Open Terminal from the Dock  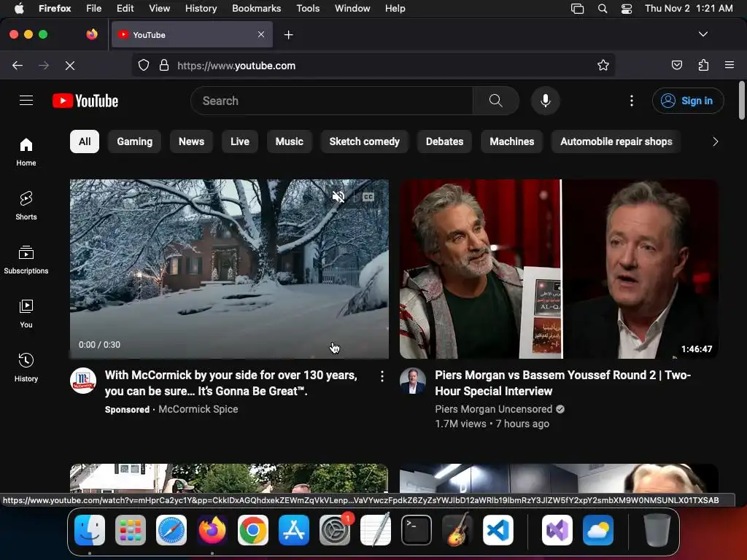pyautogui.click(x=417, y=529)
